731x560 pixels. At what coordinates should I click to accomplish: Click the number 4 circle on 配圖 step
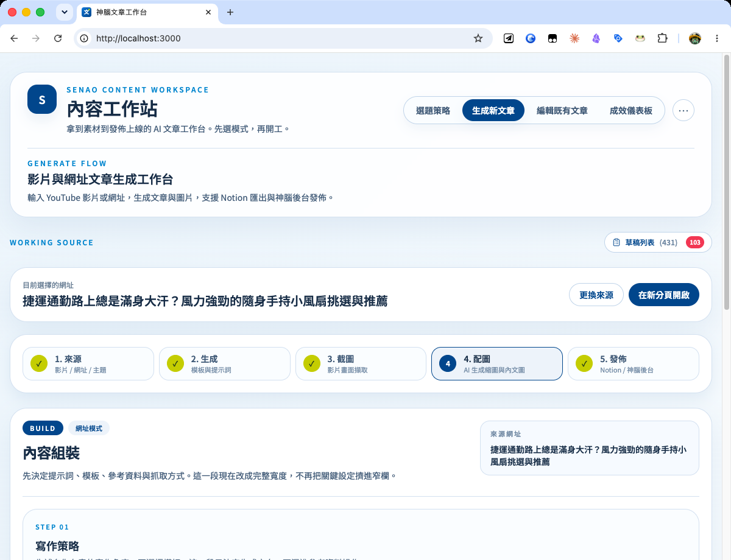click(448, 363)
